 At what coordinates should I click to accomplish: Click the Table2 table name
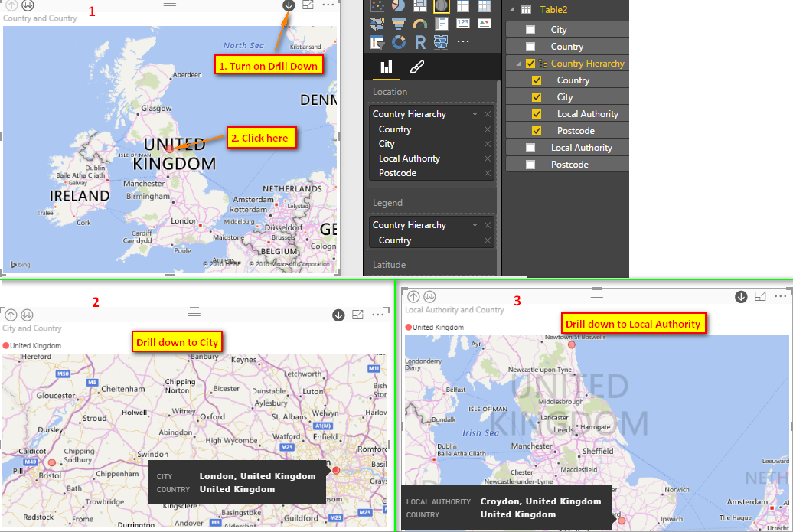coord(553,10)
